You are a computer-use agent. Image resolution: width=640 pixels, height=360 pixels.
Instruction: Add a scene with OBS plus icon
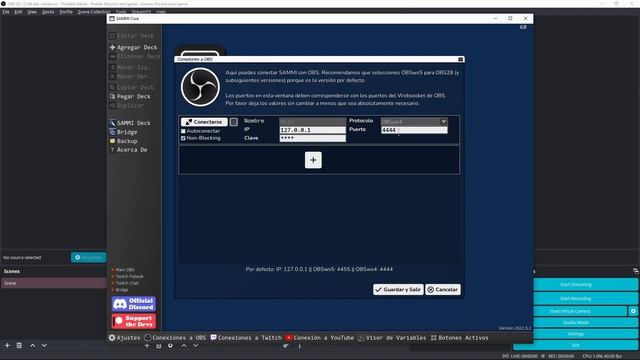[7, 345]
